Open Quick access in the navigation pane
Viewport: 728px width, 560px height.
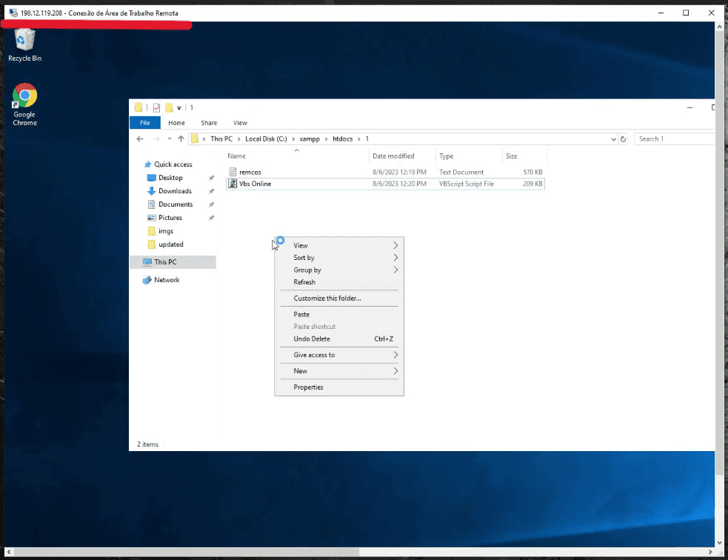(173, 164)
